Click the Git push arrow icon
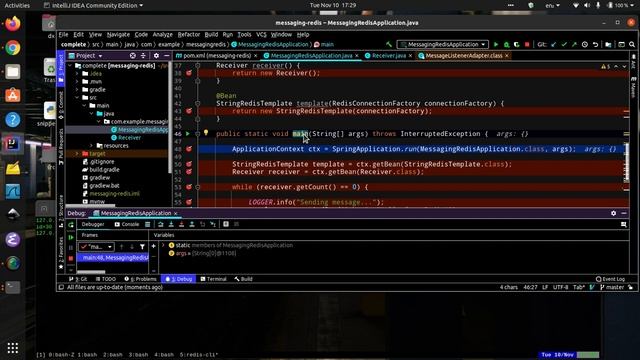 pos(574,44)
